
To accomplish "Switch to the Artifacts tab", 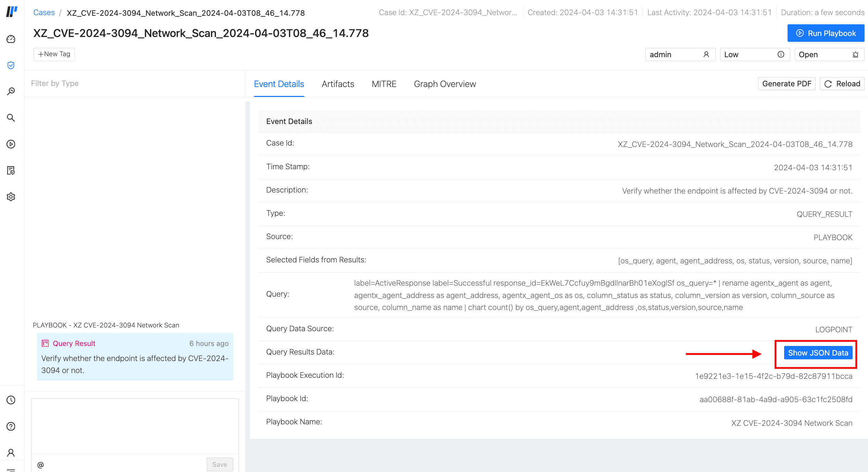I will click(338, 84).
